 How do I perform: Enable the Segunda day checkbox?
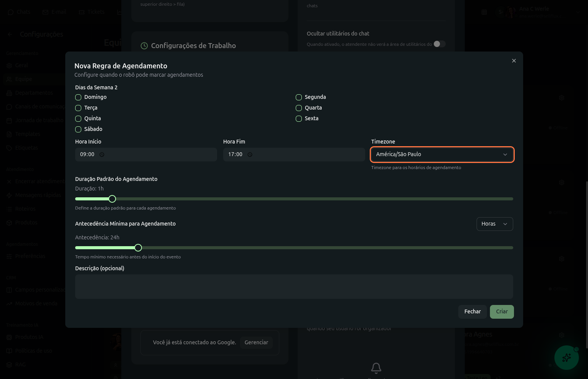[x=299, y=97]
